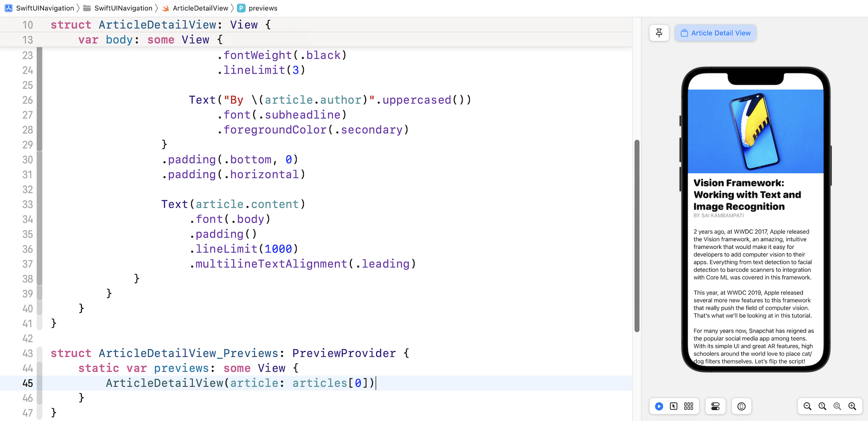Start Live preview with the play button
This screenshot has height=421, width=868.
[x=659, y=407]
